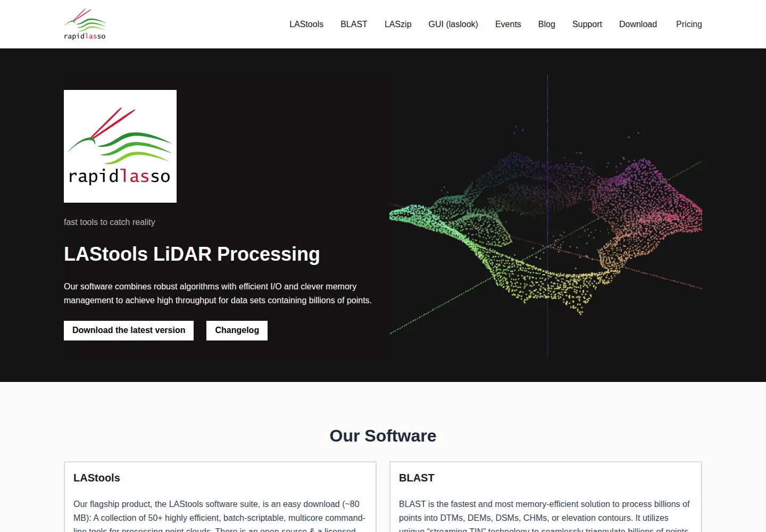Open the LAStools menu item
This screenshot has width=766, height=532.
[306, 24]
